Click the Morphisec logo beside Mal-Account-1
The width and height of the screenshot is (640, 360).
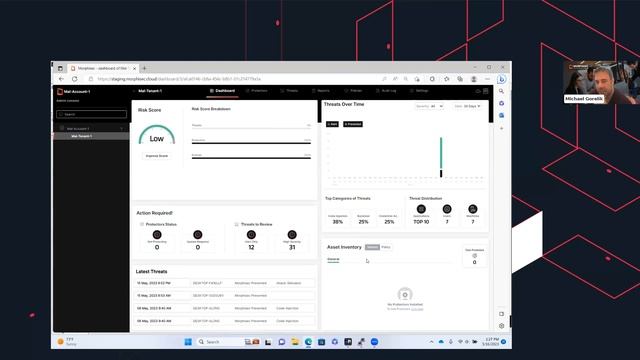tap(60, 91)
